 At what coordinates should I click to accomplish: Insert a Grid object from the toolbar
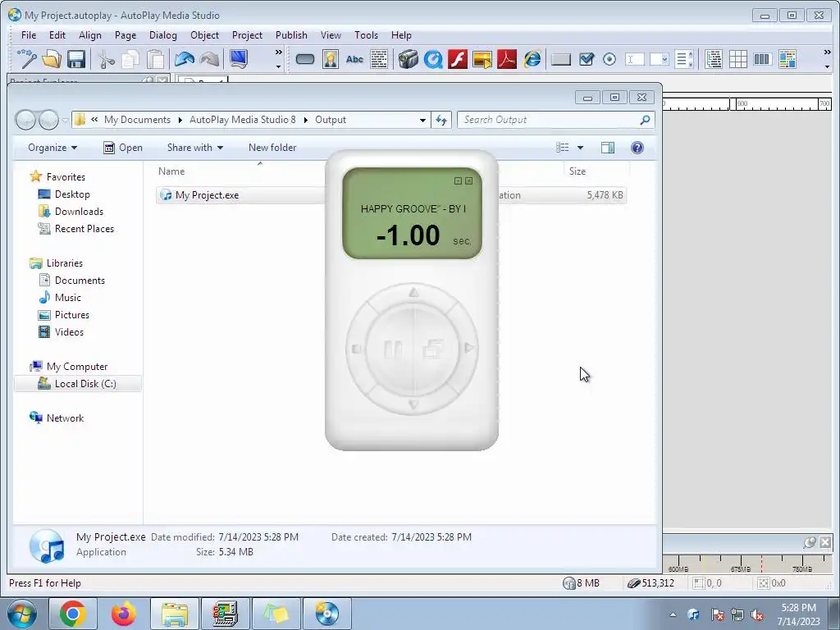click(x=737, y=59)
